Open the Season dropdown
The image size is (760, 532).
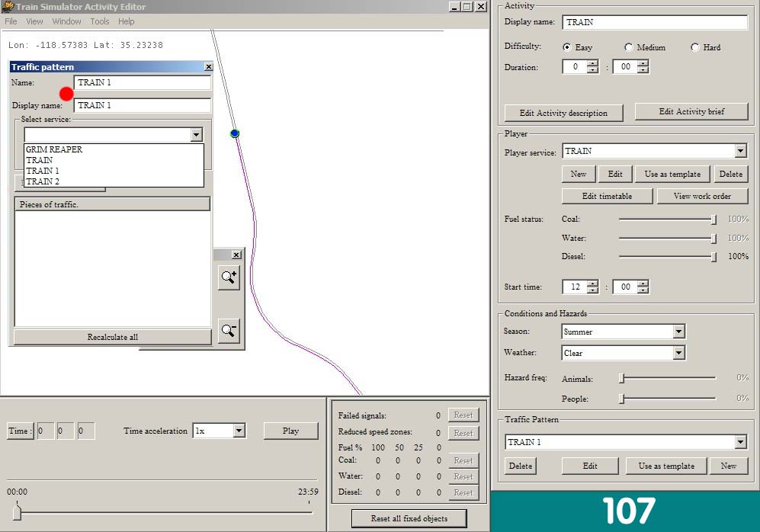coord(679,332)
